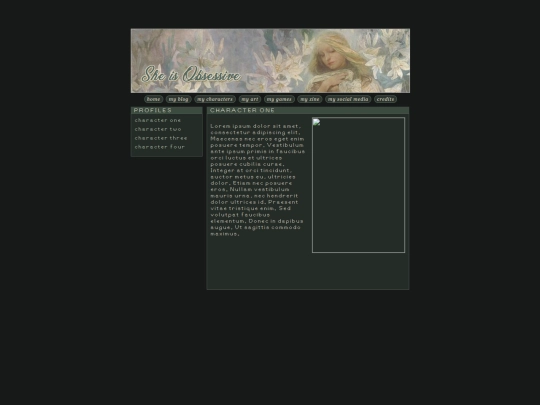The width and height of the screenshot is (540, 405).
Task: Click the CHARACTER ONE heading
Action: [x=242, y=110]
